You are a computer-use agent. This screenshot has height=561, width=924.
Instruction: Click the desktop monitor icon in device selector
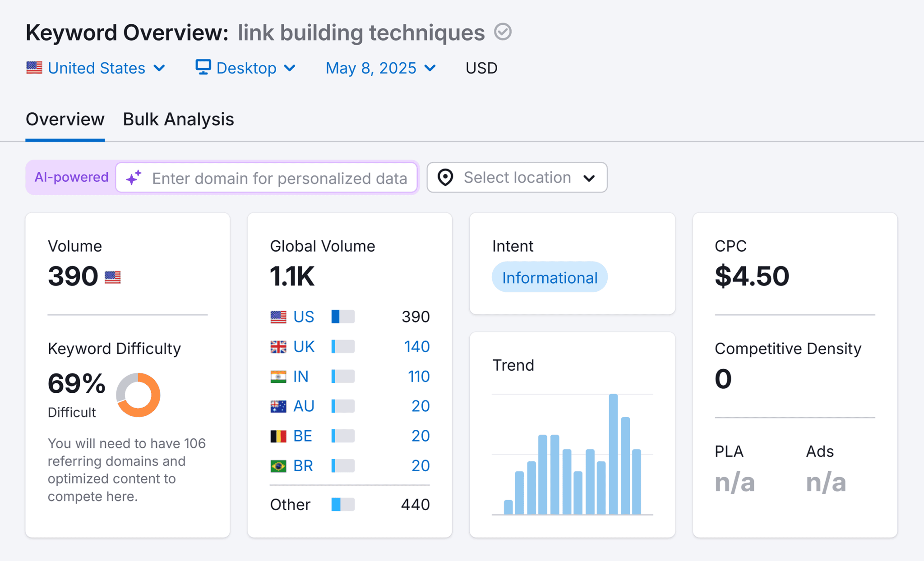click(203, 67)
